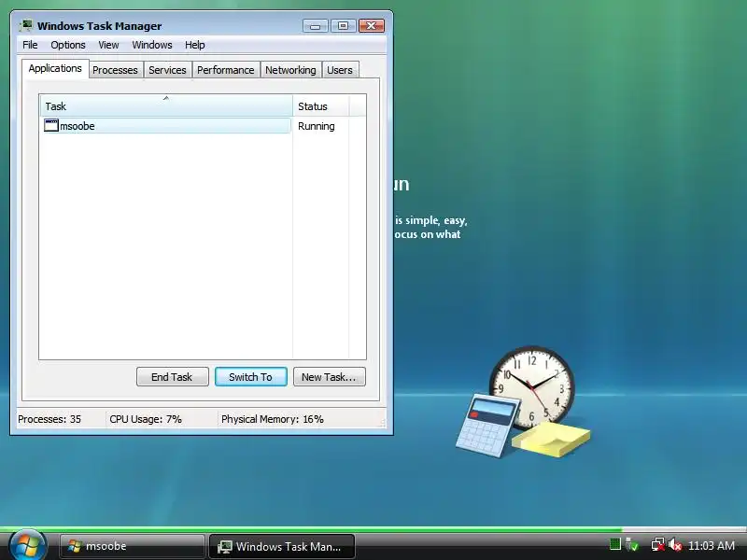Maximize the Task Manager window
This screenshot has width=747, height=560.
[x=343, y=26]
